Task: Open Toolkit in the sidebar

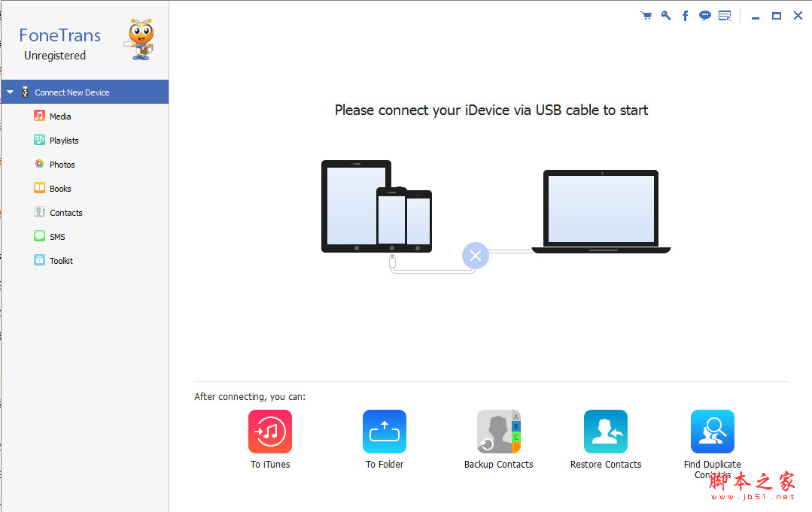Action: 61,261
